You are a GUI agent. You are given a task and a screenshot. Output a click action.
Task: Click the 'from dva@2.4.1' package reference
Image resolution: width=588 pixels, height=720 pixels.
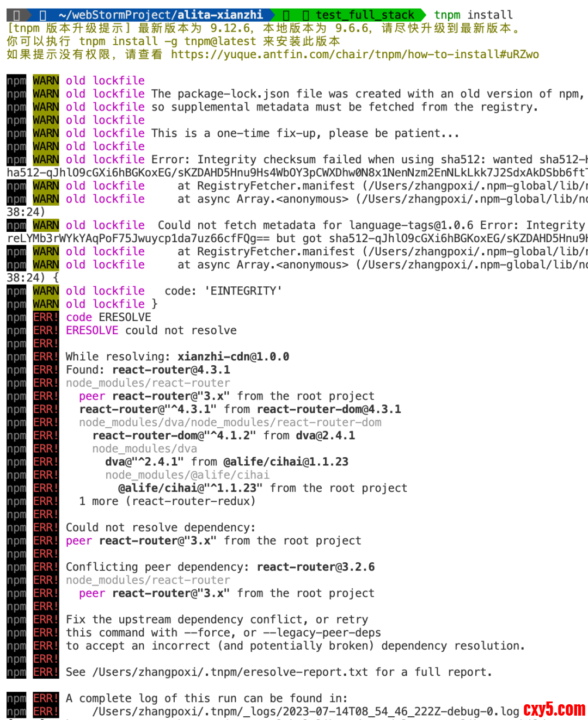(x=309, y=435)
